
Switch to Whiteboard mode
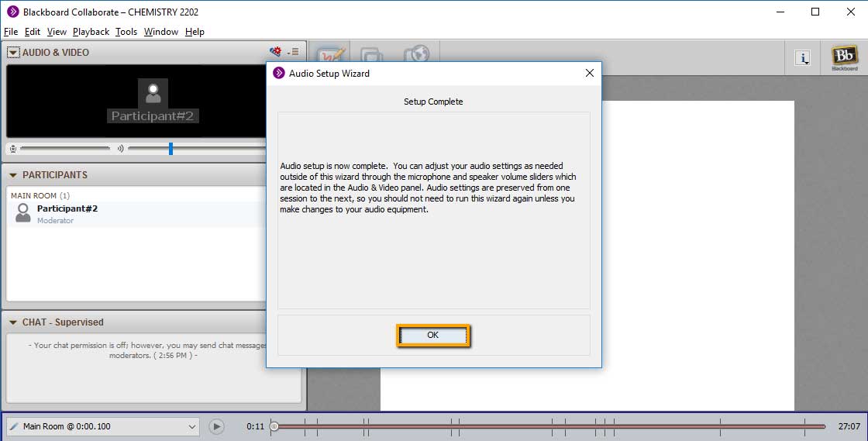(x=332, y=56)
